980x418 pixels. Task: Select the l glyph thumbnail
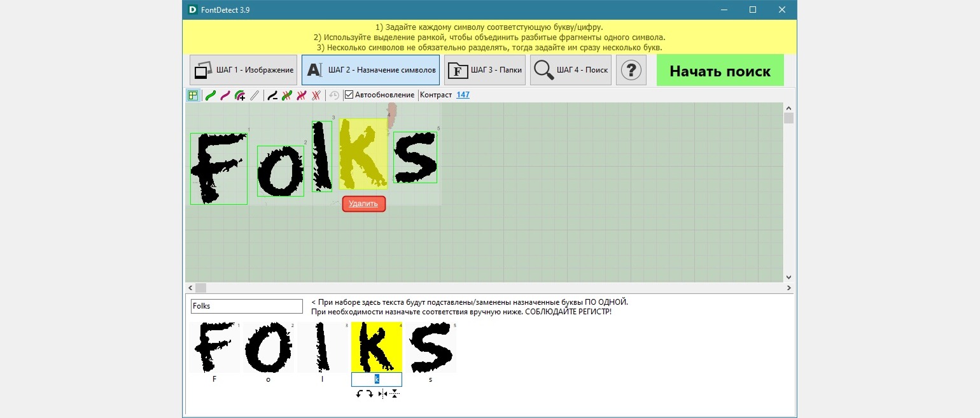tap(323, 347)
